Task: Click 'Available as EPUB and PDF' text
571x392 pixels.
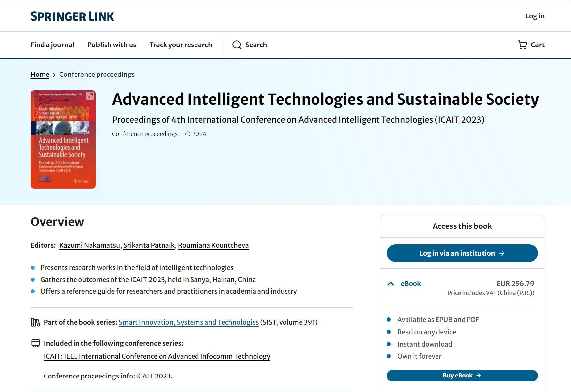Action: click(x=438, y=320)
